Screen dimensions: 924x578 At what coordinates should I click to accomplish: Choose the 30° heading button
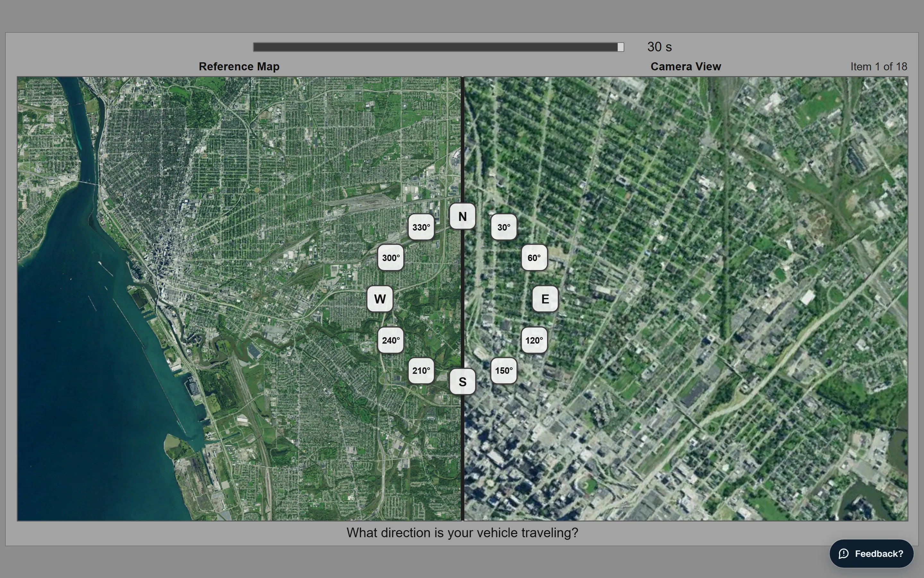(504, 227)
